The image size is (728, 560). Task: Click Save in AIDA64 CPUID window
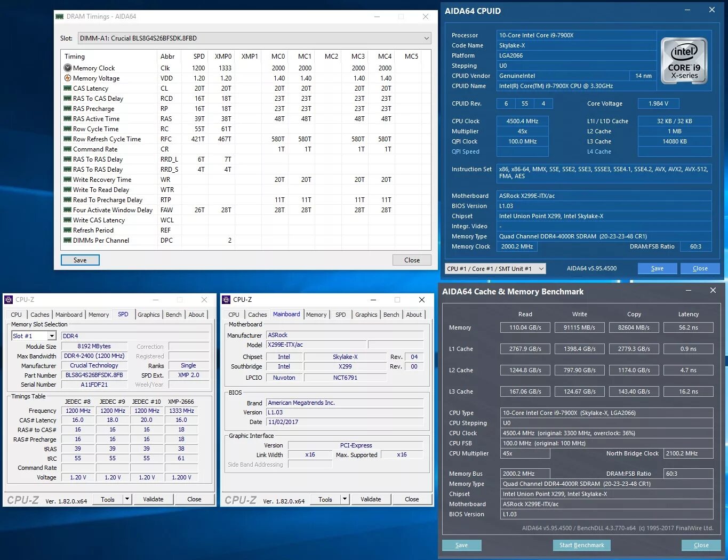tap(657, 269)
